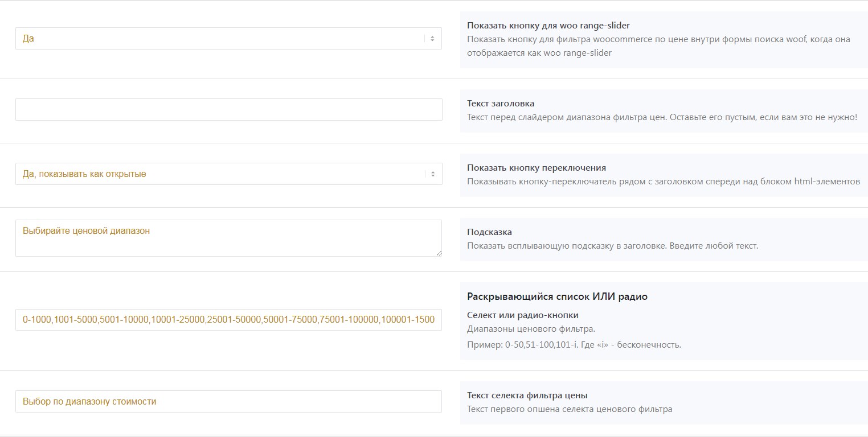Image resolution: width=868 pixels, height=437 pixels.
Task: Click the "Показать кнопку переключения" heading
Action: 536,168
